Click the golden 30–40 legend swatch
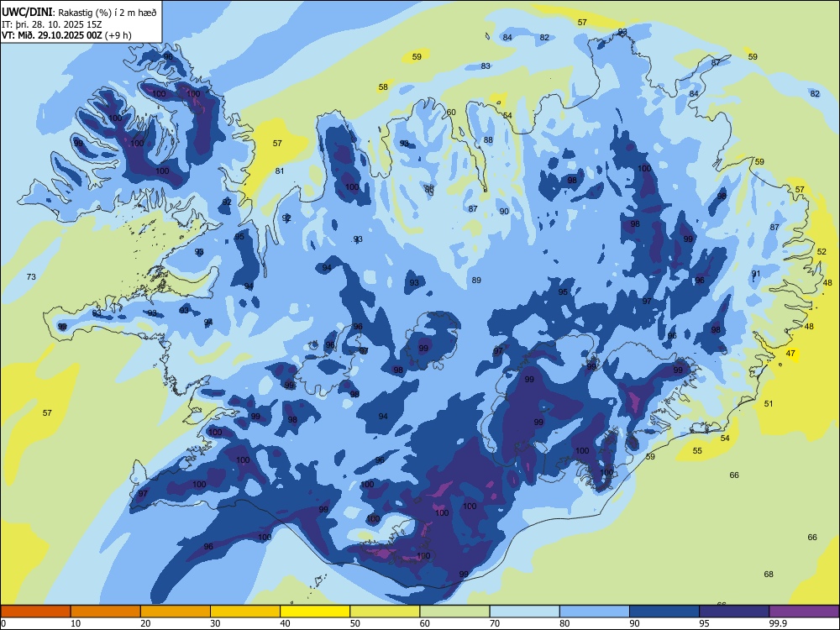 click(245, 612)
